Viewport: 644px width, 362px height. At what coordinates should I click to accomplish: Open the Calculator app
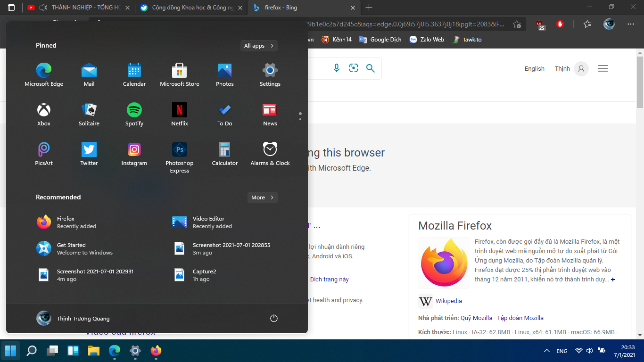tap(225, 154)
